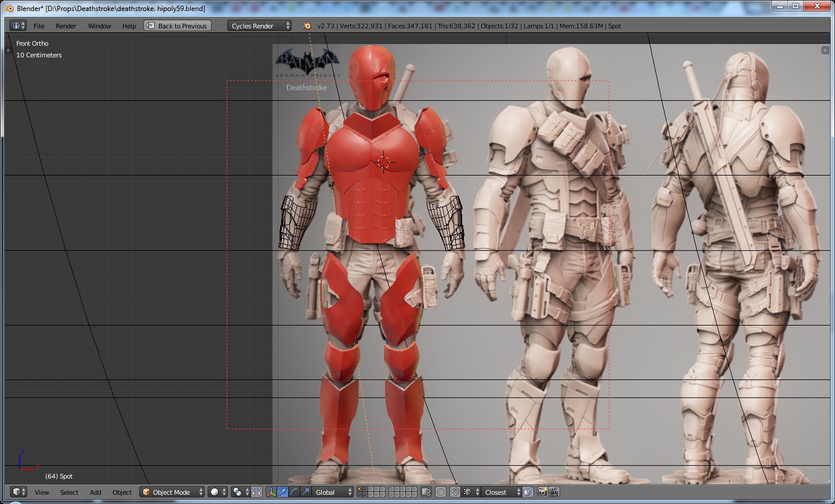
Task: Open the Window menu
Action: click(x=99, y=26)
